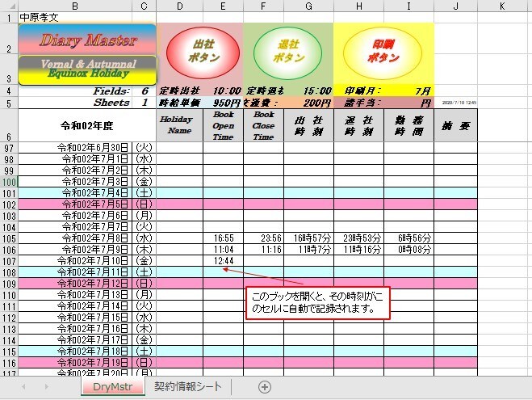Click the 11:04 open time cell
Image resolution: width=532 pixels, height=400 pixels.
point(224,250)
